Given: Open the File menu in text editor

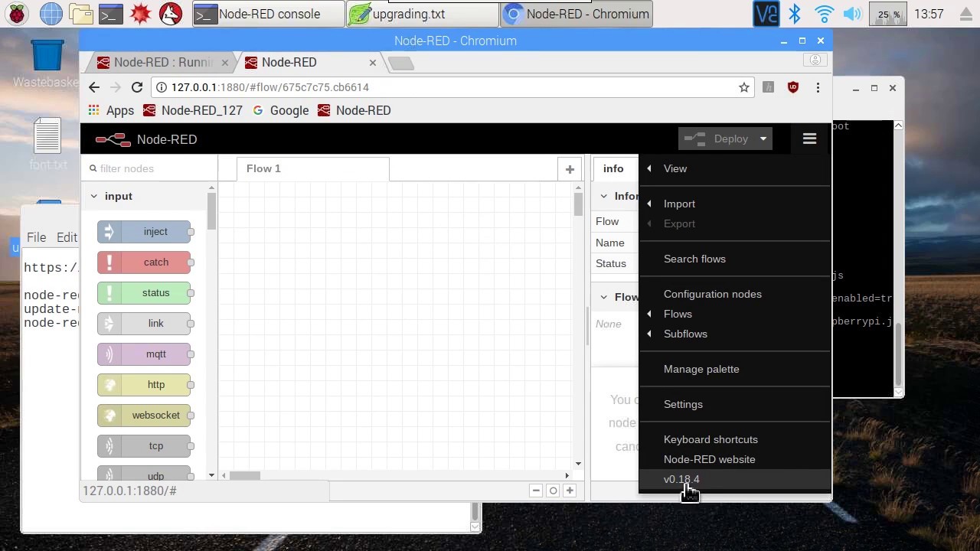Looking at the screenshot, I should [36, 237].
